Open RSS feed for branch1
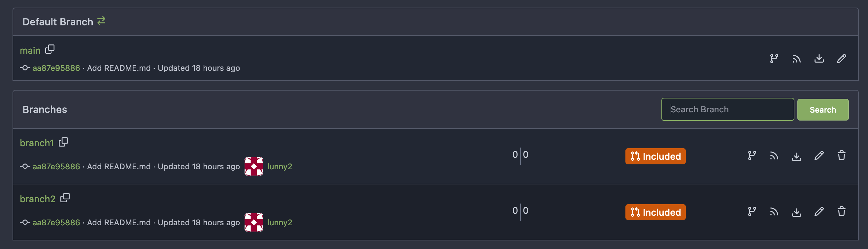 tap(774, 156)
